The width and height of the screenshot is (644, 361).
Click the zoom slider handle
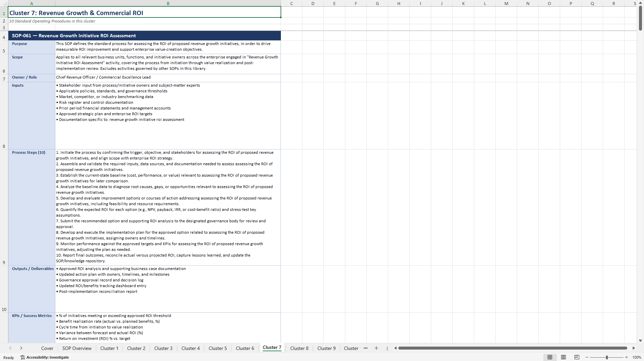pyautogui.click(x=607, y=357)
